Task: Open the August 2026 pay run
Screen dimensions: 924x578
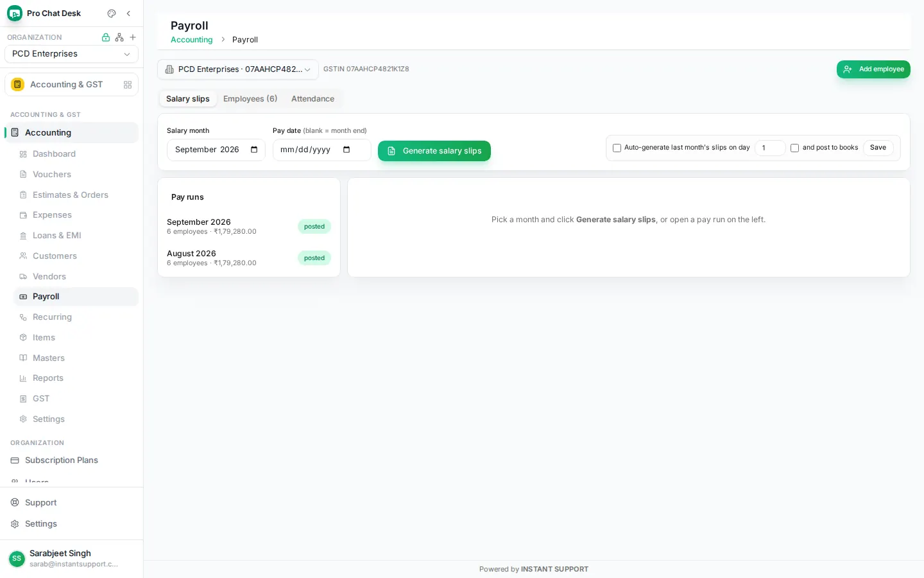Action: click(249, 258)
